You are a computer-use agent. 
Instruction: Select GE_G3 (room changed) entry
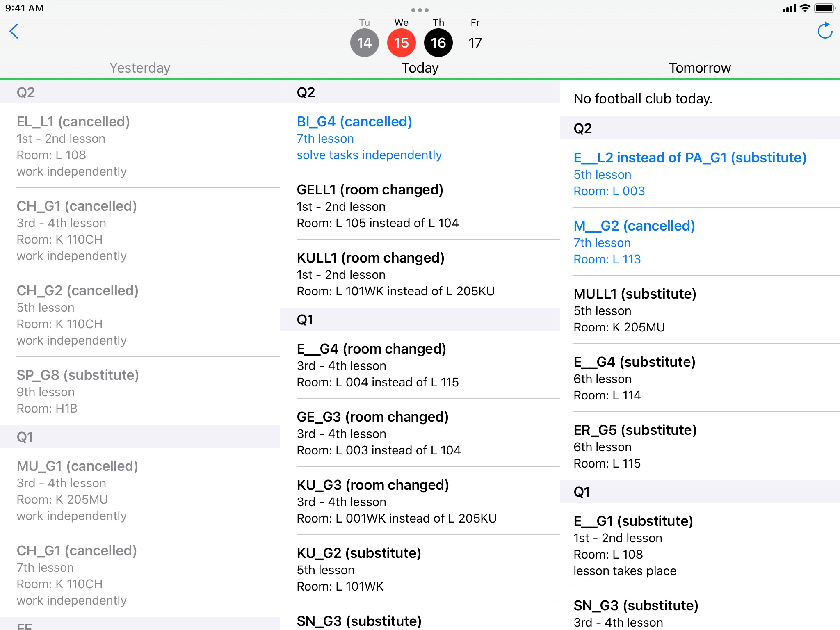tap(420, 433)
